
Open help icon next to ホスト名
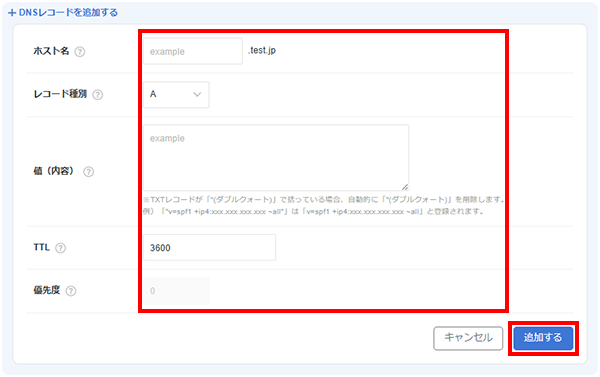(x=80, y=52)
